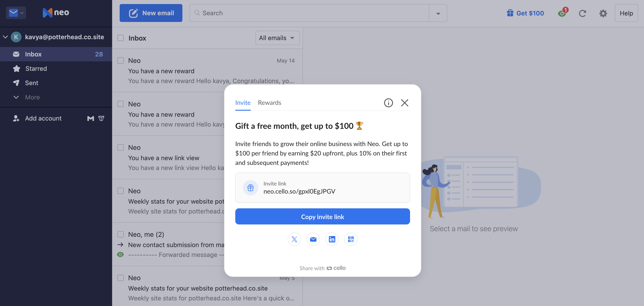This screenshot has height=306, width=644.
Task: Share invite via email icon
Action: tap(313, 239)
